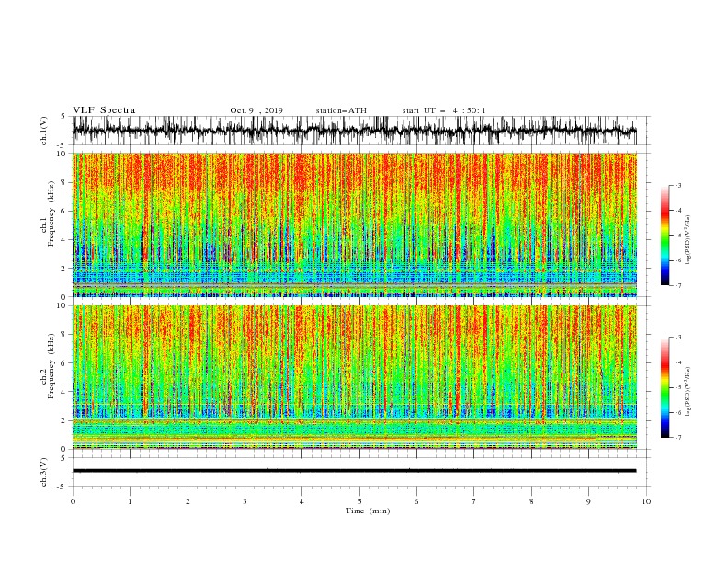Click the "8" kHz tick of ch.1 spectrogram
The width and height of the screenshot is (728, 563).
[x=64, y=182]
